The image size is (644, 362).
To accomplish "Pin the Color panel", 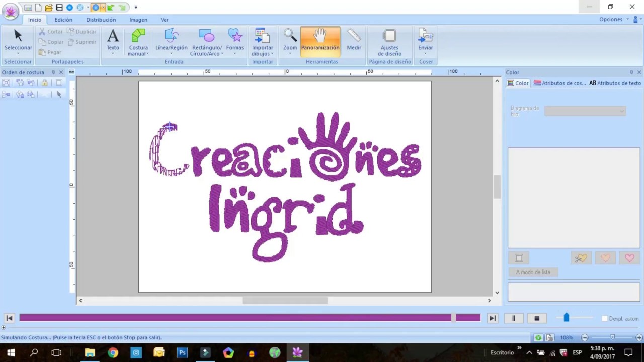I will [631, 72].
